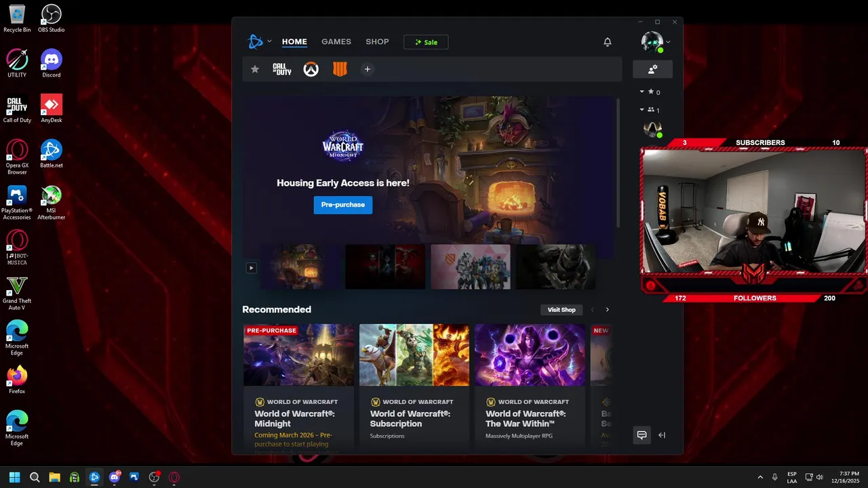Go to the HOME tab
This screenshot has width=868, height=488.
pyautogui.click(x=294, y=42)
